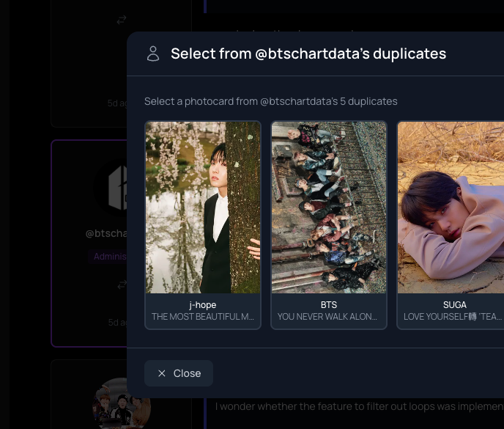Image resolution: width=504 pixels, height=429 pixels.
Task: Select the SUGA photocard
Action: 451,225
